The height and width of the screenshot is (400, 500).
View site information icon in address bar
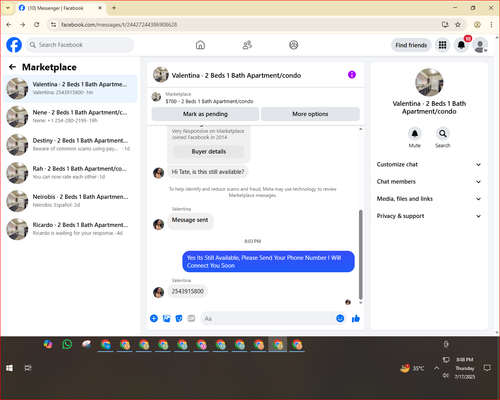pos(53,24)
